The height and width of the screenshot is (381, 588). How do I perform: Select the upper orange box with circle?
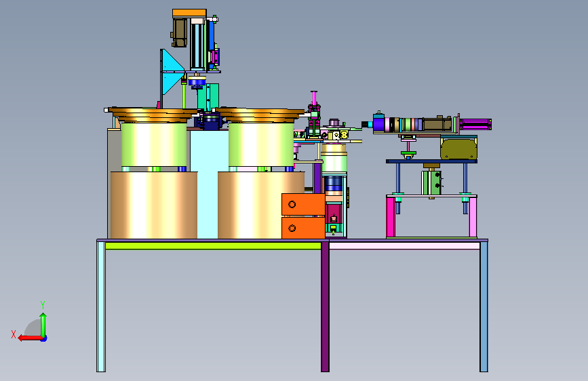tap(303, 204)
